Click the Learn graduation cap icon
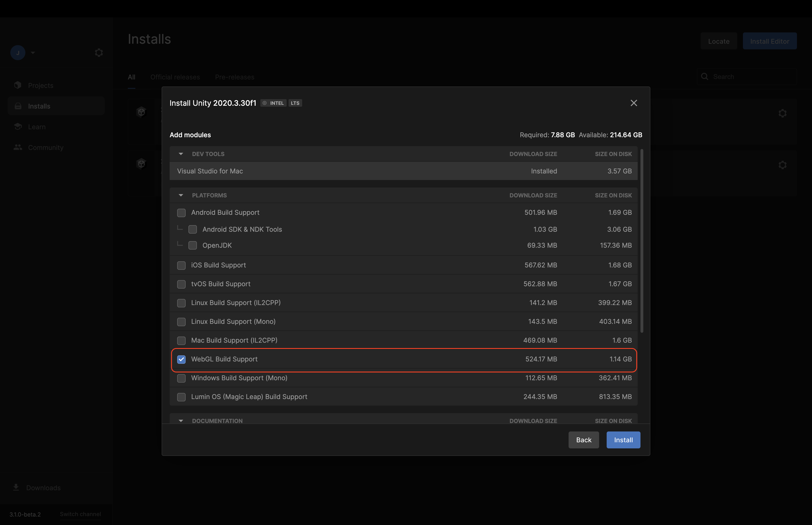This screenshot has height=525, width=812. pos(18,127)
